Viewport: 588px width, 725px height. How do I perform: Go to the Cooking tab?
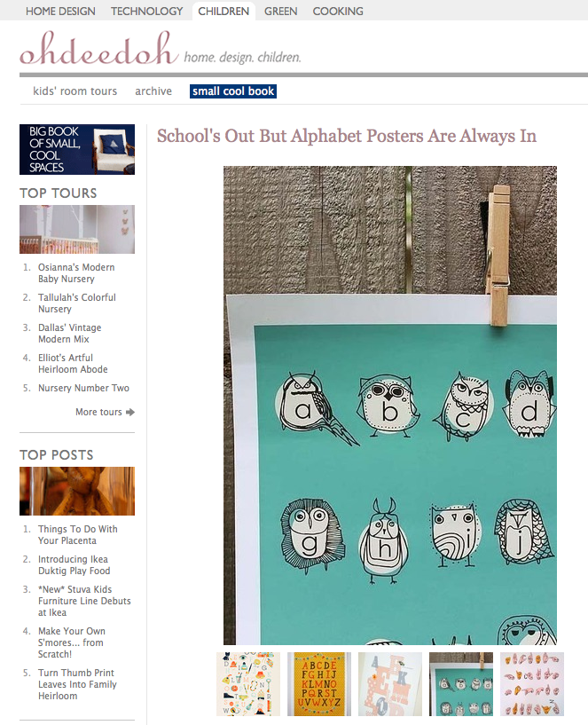(x=338, y=12)
